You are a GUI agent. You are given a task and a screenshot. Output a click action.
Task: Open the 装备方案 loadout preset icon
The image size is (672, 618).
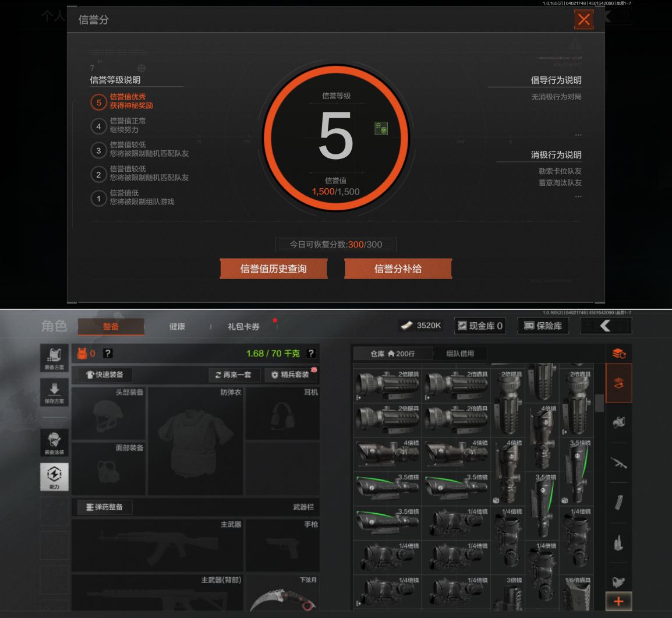(54, 358)
